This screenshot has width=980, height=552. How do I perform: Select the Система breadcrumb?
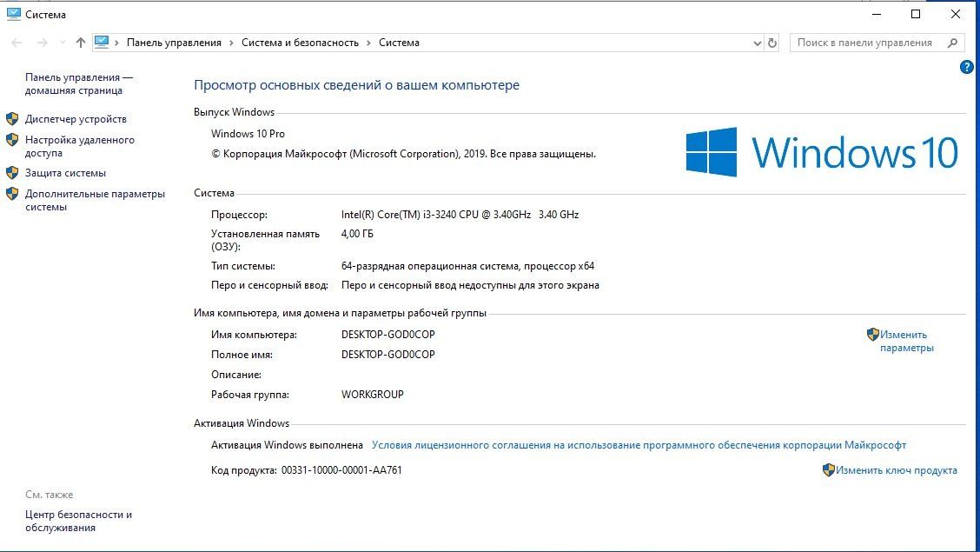[399, 43]
